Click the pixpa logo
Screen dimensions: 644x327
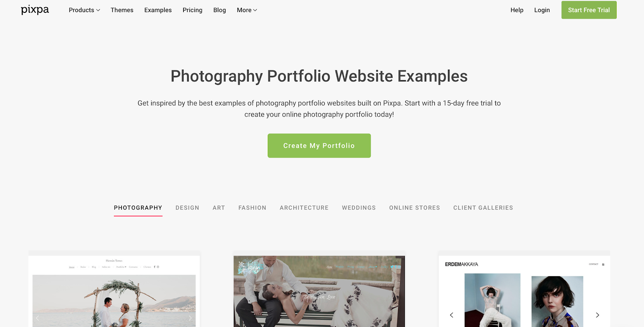click(x=35, y=10)
